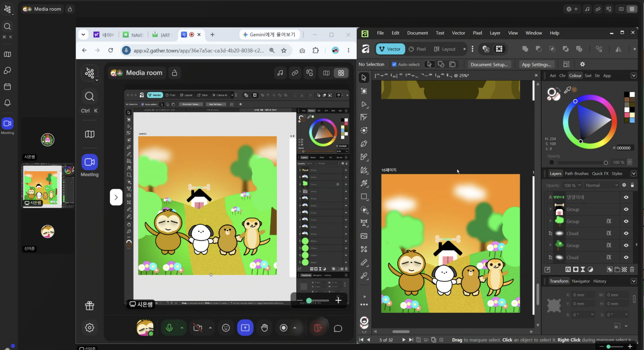Select the Artboard tool below Move tool
Image resolution: width=644 pixels, height=350 pixels.
(364, 91)
